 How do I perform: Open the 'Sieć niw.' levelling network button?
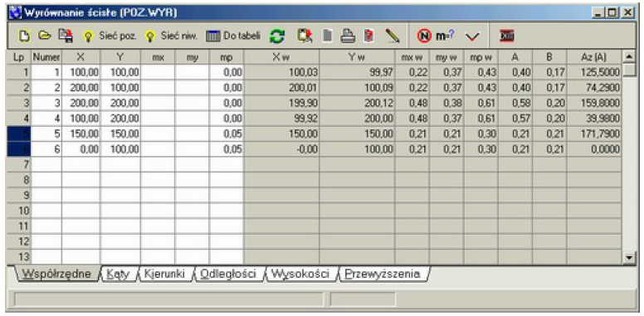(172, 36)
